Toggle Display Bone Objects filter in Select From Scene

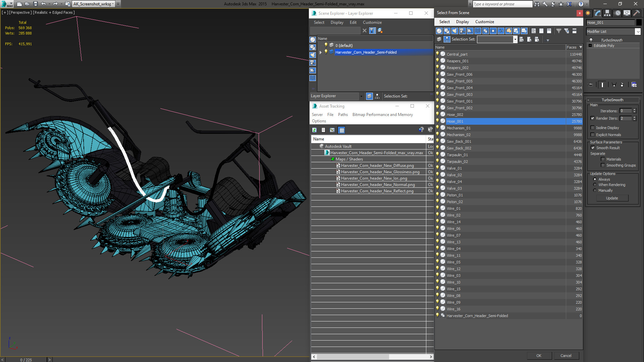tap(501, 31)
